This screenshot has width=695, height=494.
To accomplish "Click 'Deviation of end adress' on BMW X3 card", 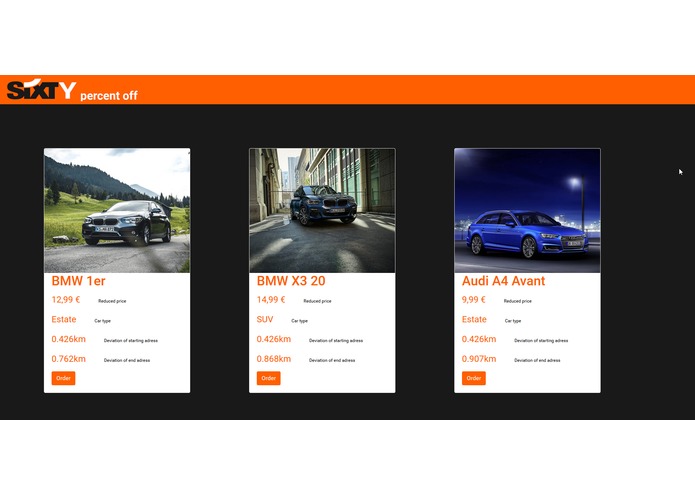I will coord(332,360).
